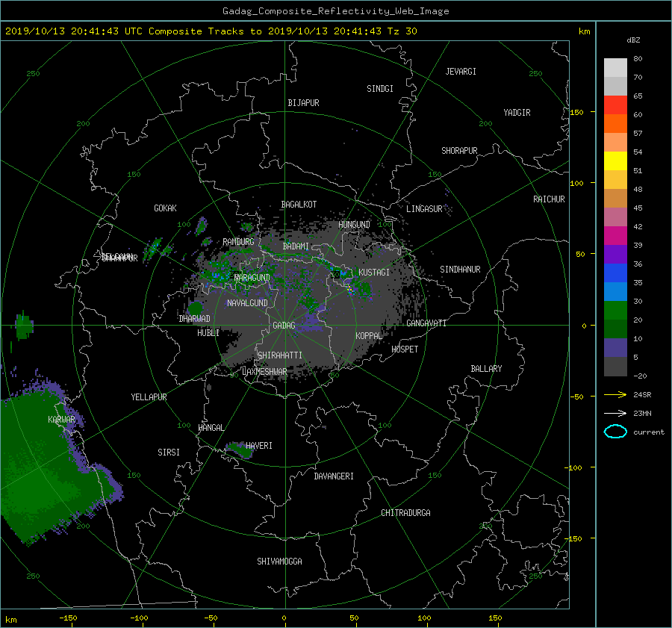Click the title Gadag_Composite_Reflectivity_Web_Image
Screen dimensions: 672x628
335,11
